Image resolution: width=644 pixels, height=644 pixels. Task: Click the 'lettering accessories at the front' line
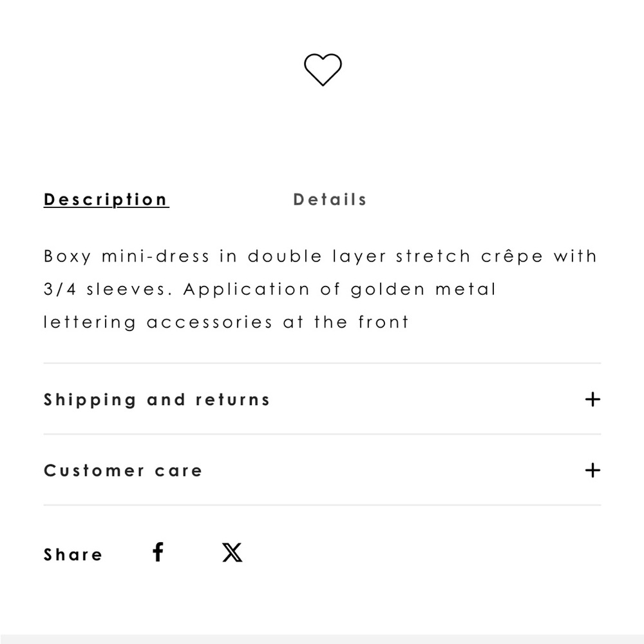226,322
